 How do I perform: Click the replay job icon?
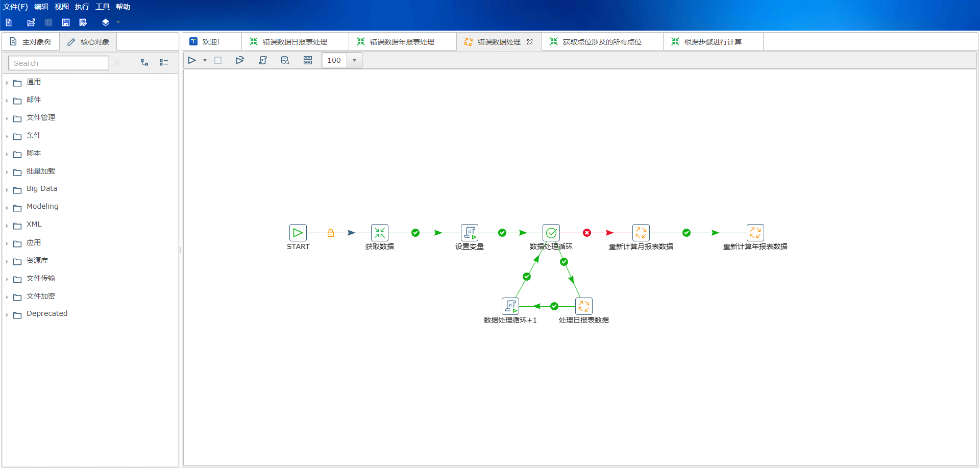click(240, 60)
